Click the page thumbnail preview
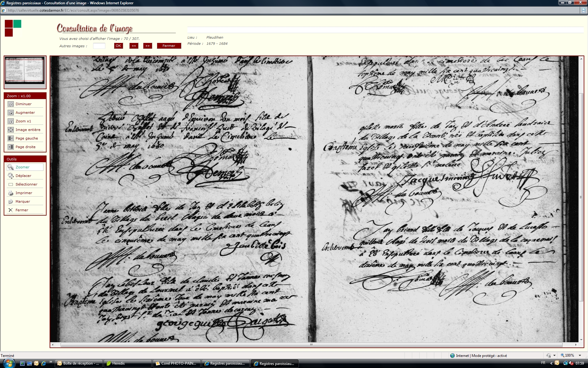The width and height of the screenshot is (588, 368). 25,70
